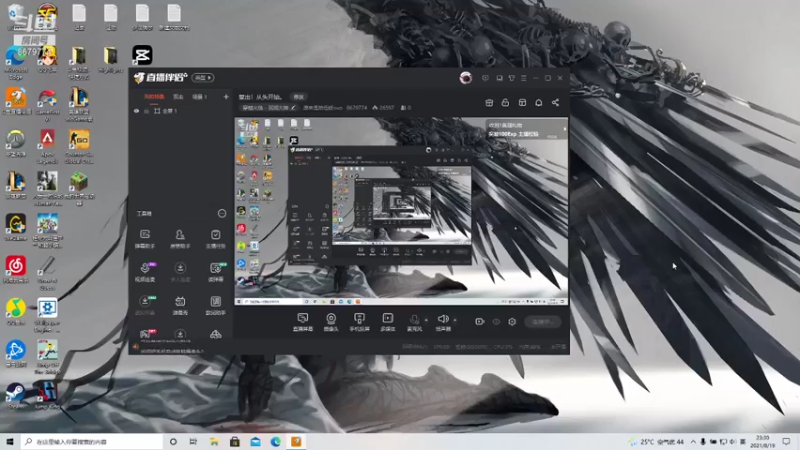Open the Counter-Strike GO desktop shortcut

(79, 147)
